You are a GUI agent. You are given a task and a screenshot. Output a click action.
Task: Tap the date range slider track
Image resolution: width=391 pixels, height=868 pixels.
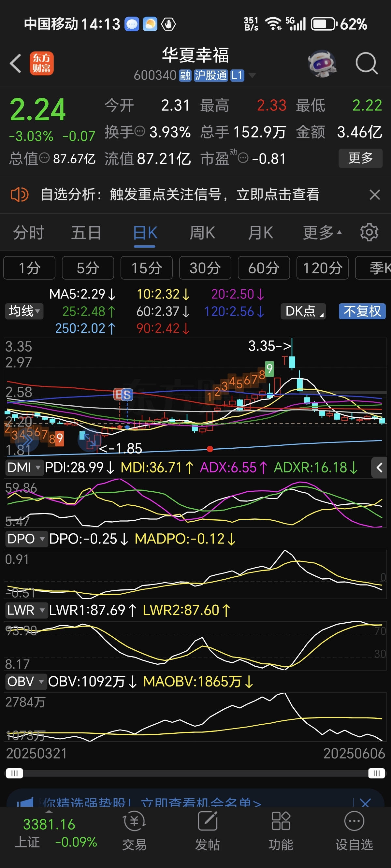(x=195, y=773)
